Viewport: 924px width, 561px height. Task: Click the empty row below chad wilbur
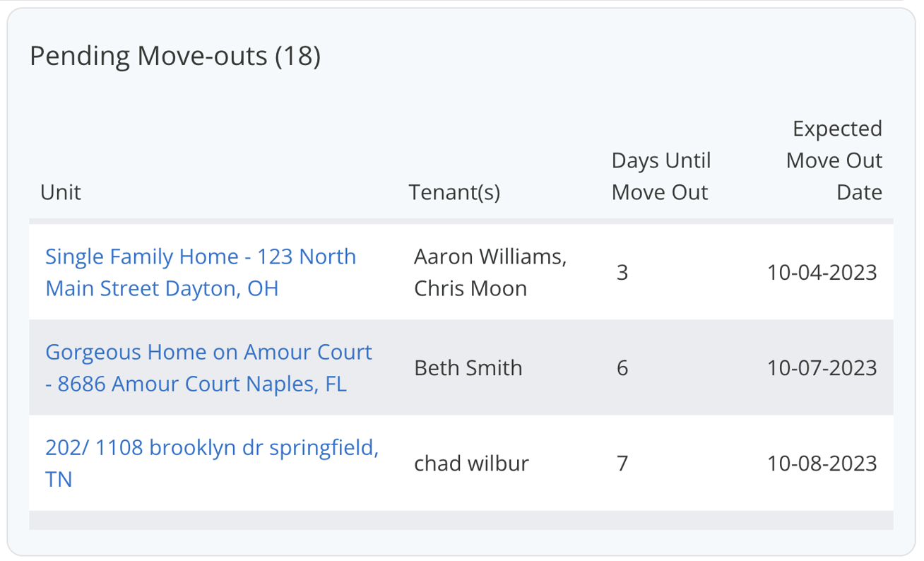[462, 521]
